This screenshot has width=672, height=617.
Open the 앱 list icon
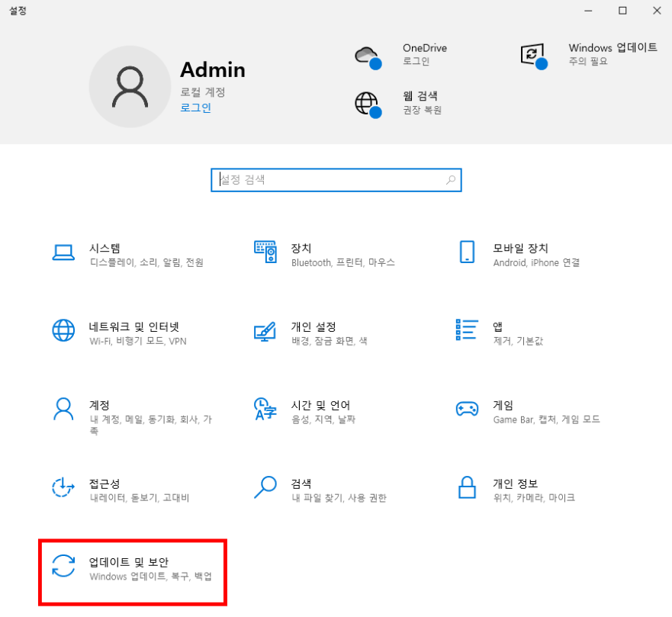pyautogui.click(x=467, y=330)
